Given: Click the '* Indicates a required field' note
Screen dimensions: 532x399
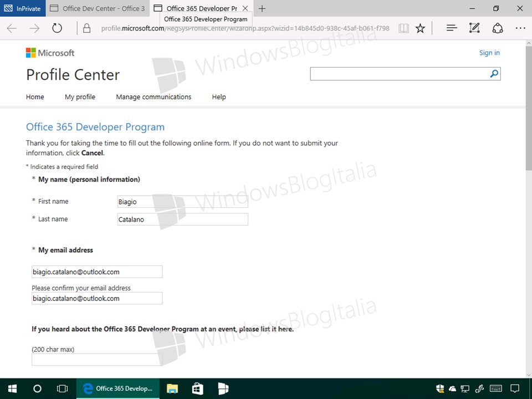Looking at the screenshot, I should 62,167.
